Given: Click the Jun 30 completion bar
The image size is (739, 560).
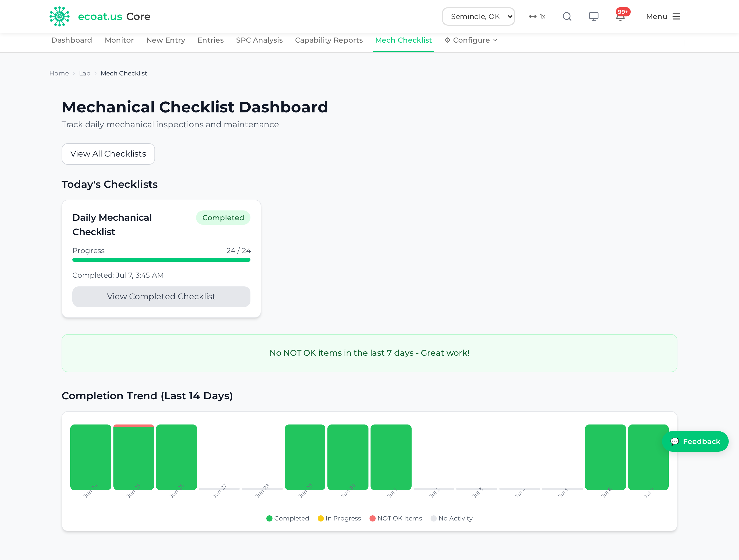Looking at the screenshot, I should tap(348, 457).
